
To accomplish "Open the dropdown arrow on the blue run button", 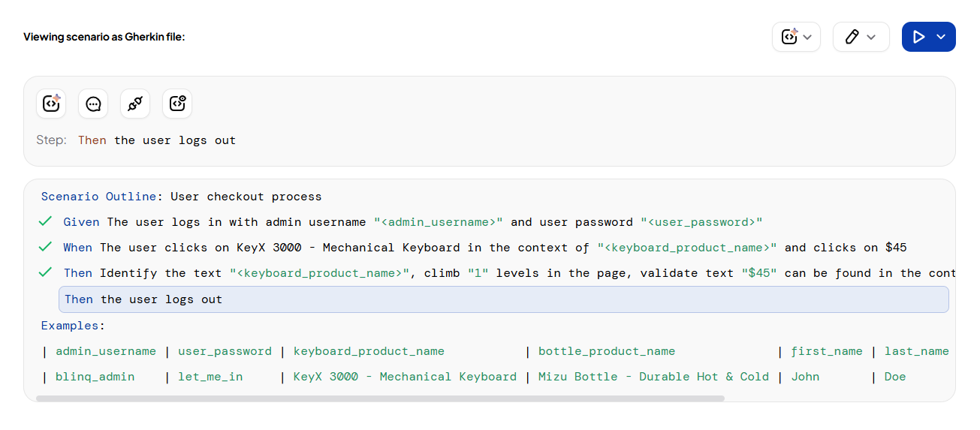I will click(940, 37).
